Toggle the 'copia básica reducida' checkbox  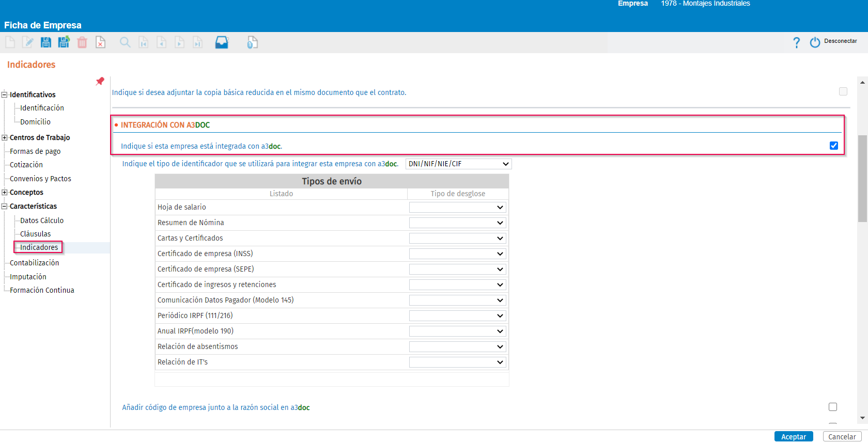tap(843, 91)
